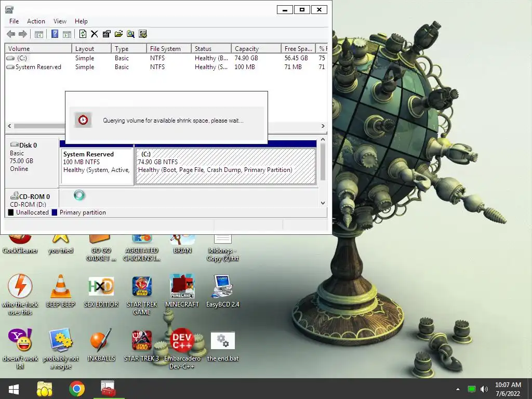Sort by the Capacity column header
The image size is (532, 399).
tap(256, 48)
